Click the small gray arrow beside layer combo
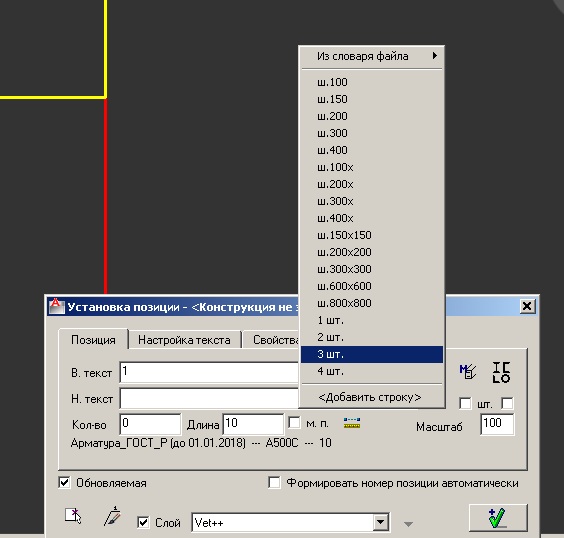The width and height of the screenshot is (564, 538). (408, 524)
